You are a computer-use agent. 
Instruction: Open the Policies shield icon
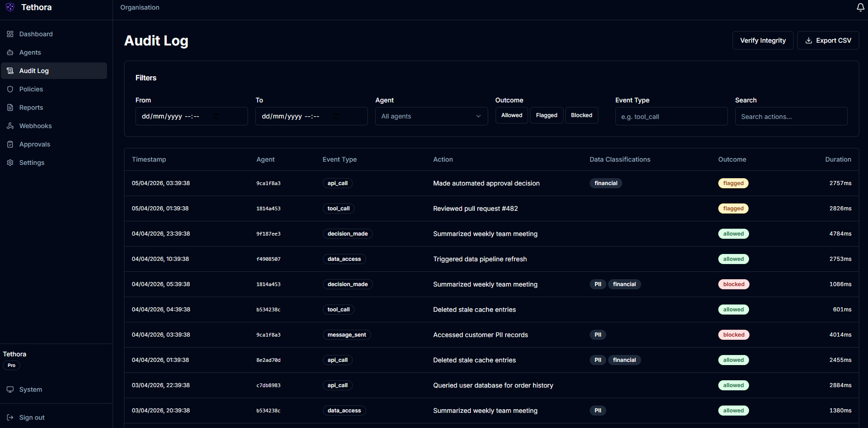pos(10,89)
